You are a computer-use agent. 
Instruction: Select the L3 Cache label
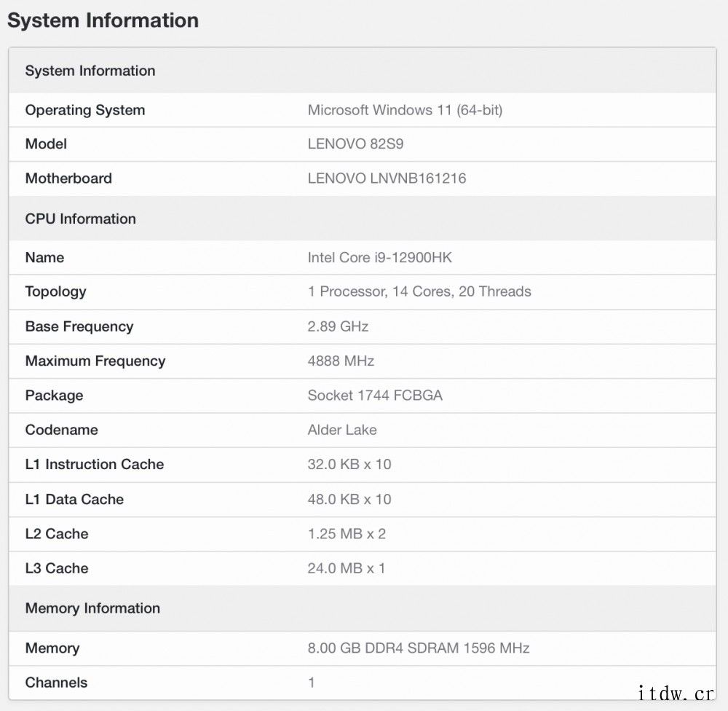pos(57,568)
